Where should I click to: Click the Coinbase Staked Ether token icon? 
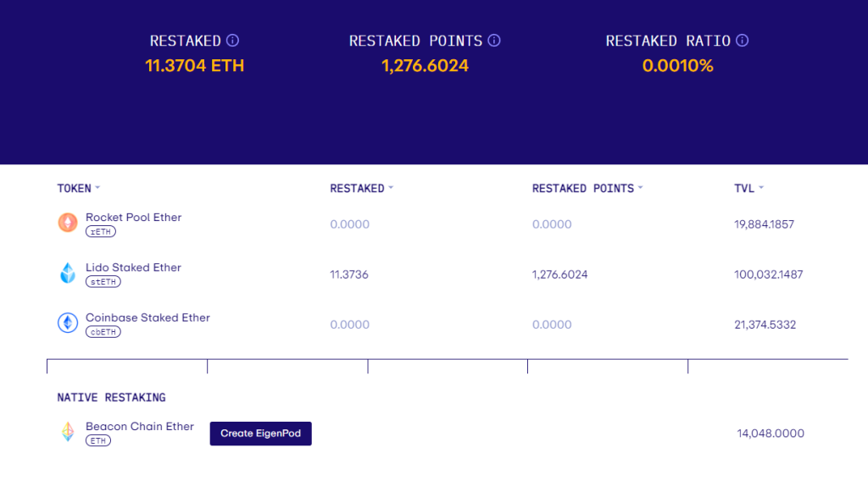tap(67, 323)
